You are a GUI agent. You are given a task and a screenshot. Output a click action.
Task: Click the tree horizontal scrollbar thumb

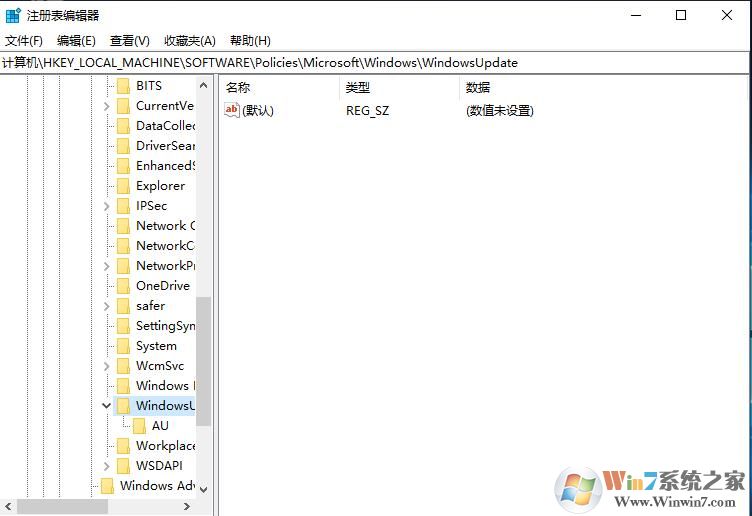tap(62, 506)
